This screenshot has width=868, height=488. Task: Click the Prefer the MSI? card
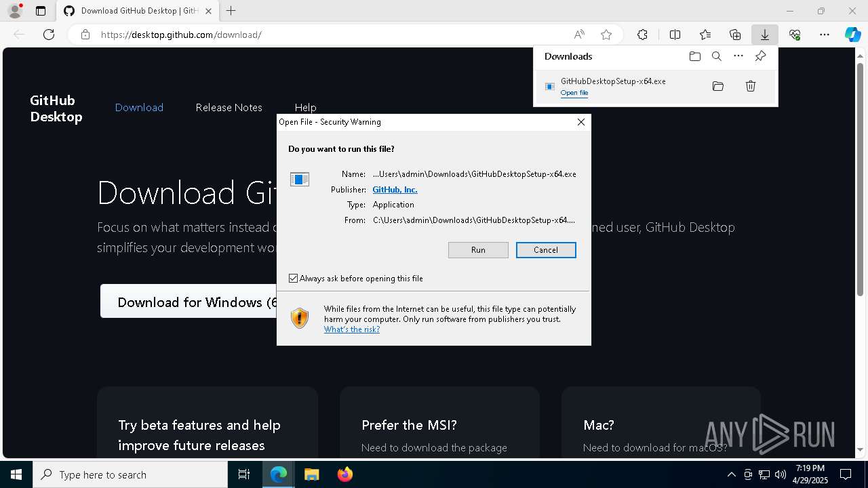click(439, 422)
